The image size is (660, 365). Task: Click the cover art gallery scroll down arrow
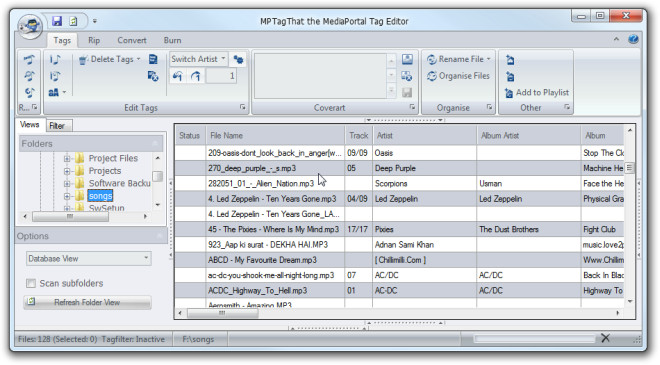pos(391,76)
